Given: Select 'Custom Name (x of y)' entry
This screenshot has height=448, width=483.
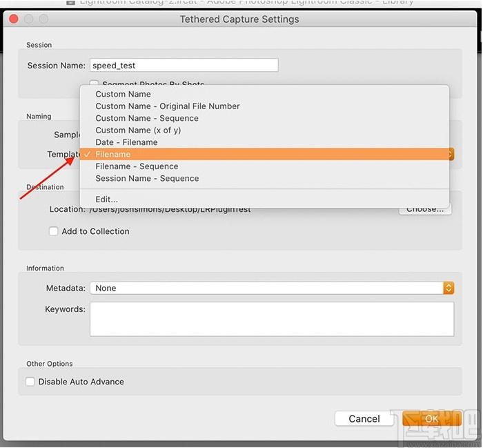Looking at the screenshot, I should click(264, 130).
